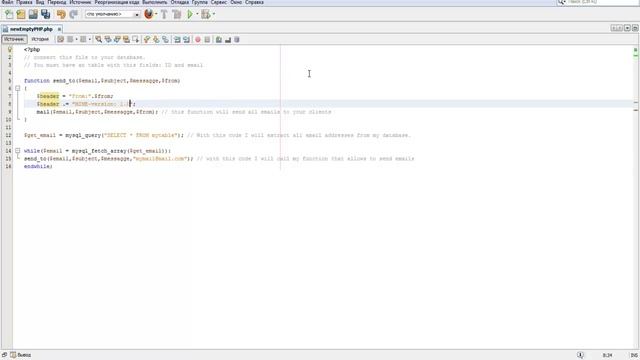This screenshot has height=360, width=640.
Task: Click red Start Macro Recording icon
Action: click(198, 40)
